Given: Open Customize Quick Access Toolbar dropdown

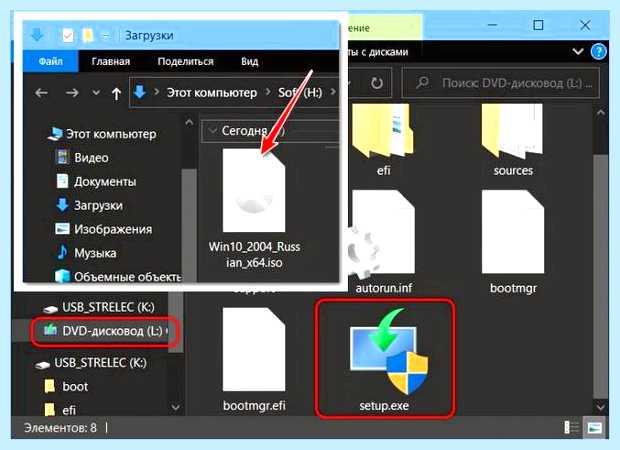Looking at the screenshot, I should (x=106, y=36).
